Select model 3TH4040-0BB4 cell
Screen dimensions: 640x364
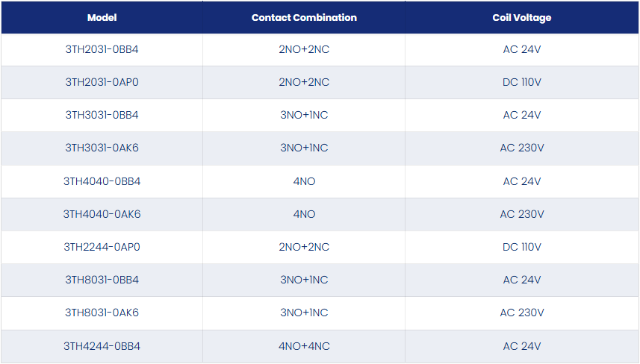point(102,181)
